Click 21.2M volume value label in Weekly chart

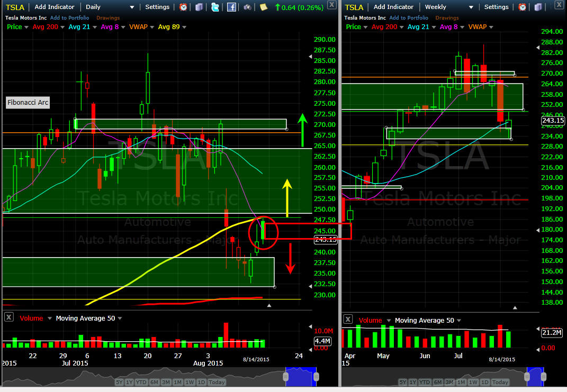(x=552, y=332)
